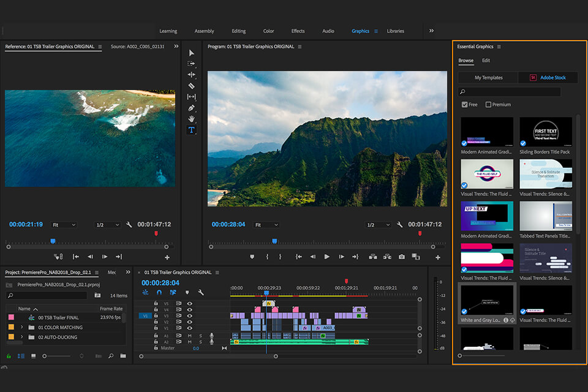Enable Snap in the timeline
588x392 pixels.
159,292
